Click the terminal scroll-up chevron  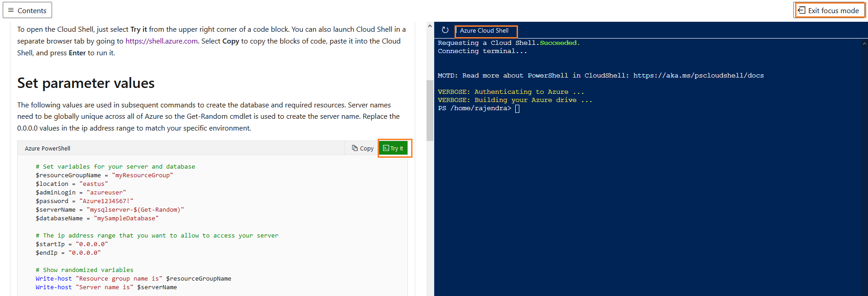(x=864, y=44)
